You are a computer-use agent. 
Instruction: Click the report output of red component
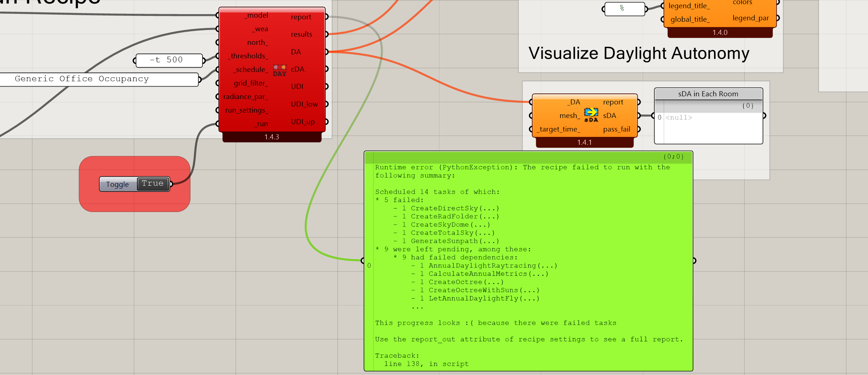tap(301, 17)
